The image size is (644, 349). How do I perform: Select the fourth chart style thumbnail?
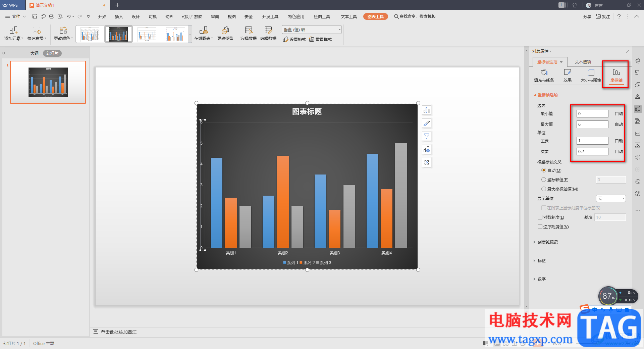coord(176,34)
